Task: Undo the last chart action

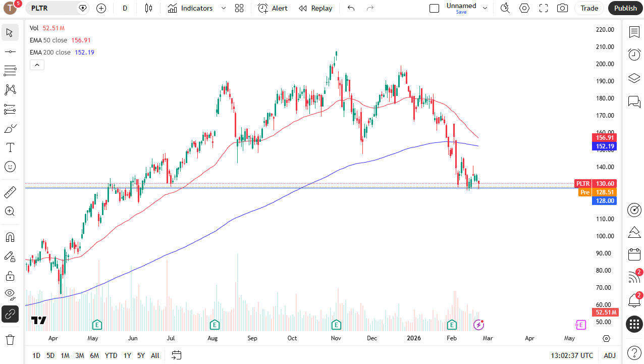Action: pos(351,8)
